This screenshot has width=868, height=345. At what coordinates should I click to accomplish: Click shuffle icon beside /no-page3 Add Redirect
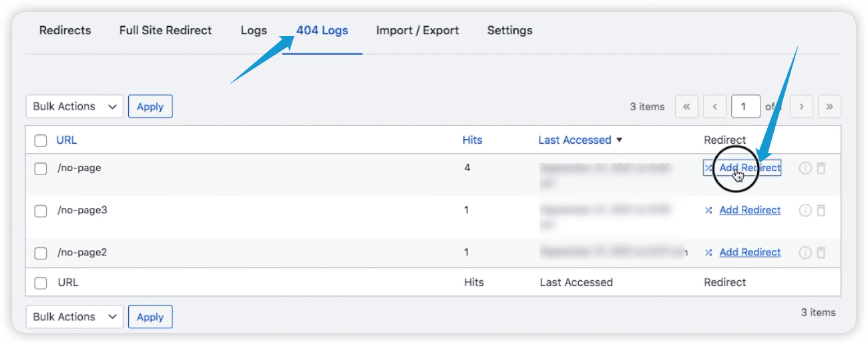pos(708,211)
